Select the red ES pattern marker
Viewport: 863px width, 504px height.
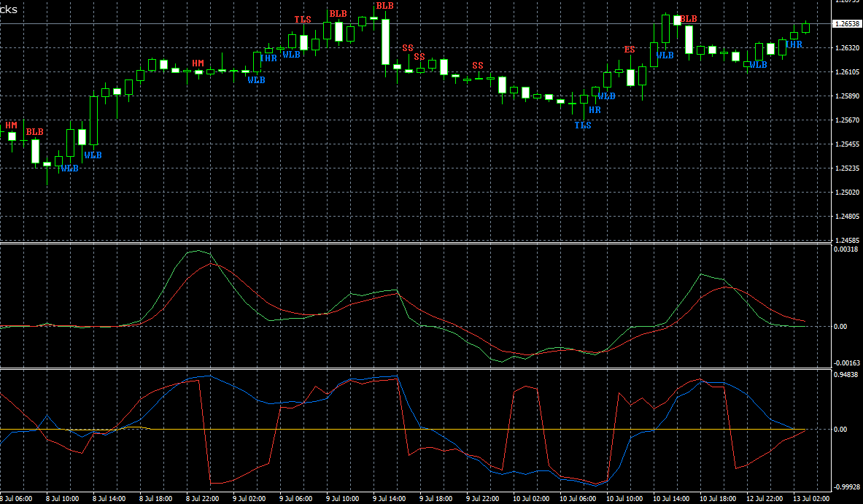pos(630,50)
